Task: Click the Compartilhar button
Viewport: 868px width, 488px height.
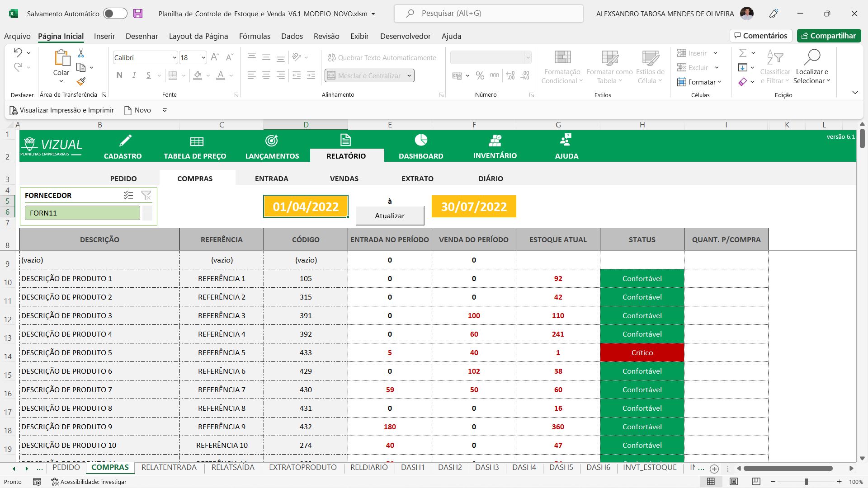Action: point(829,36)
